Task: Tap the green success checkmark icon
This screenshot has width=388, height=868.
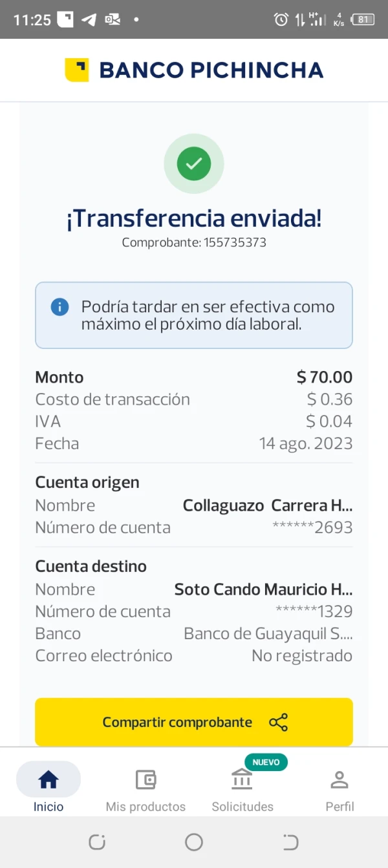Action: (x=193, y=164)
